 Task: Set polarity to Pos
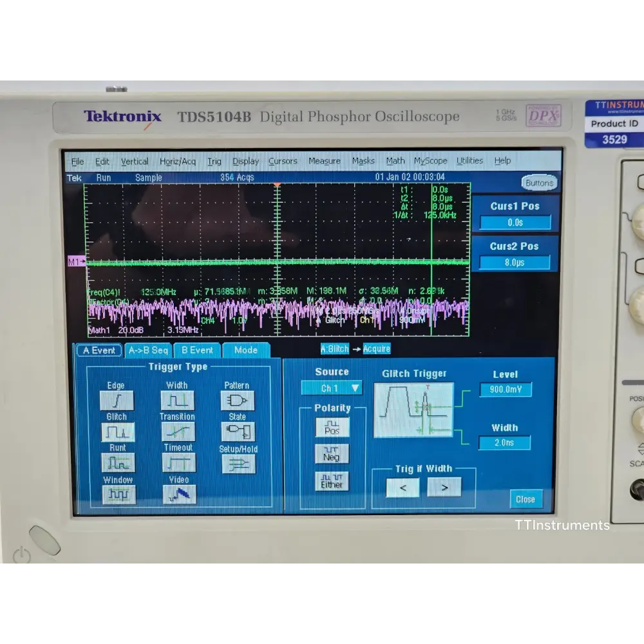coord(332,427)
